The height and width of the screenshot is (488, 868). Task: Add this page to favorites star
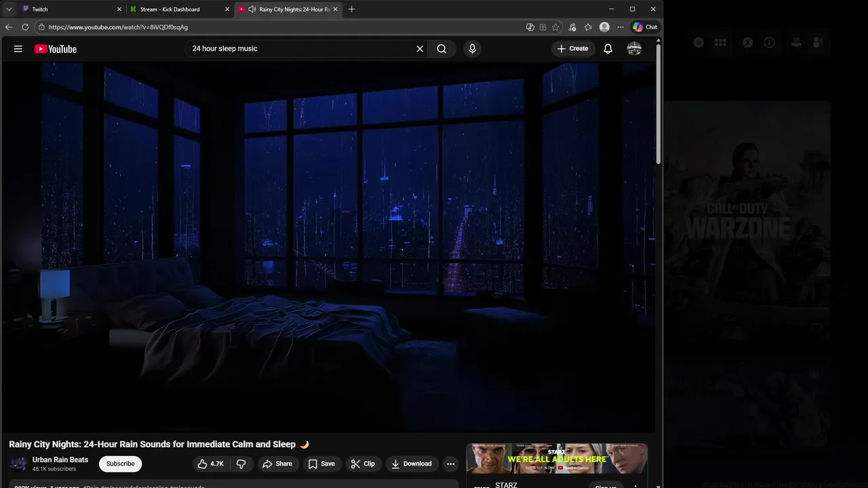pyautogui.click(x=556, y=27)
